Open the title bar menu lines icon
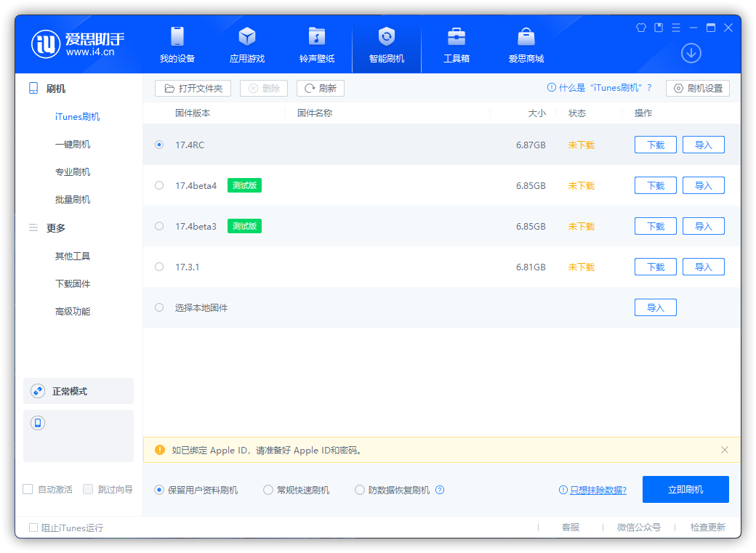 [676, 28]
